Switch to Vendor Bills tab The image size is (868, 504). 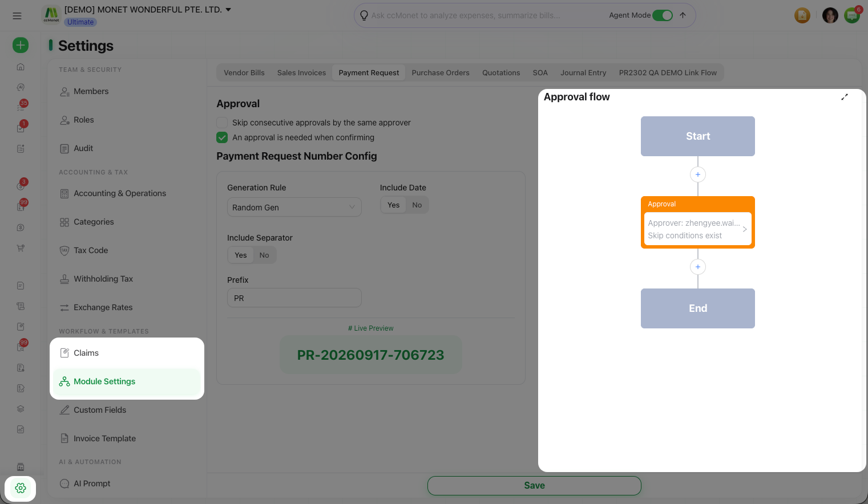point(244,73)
